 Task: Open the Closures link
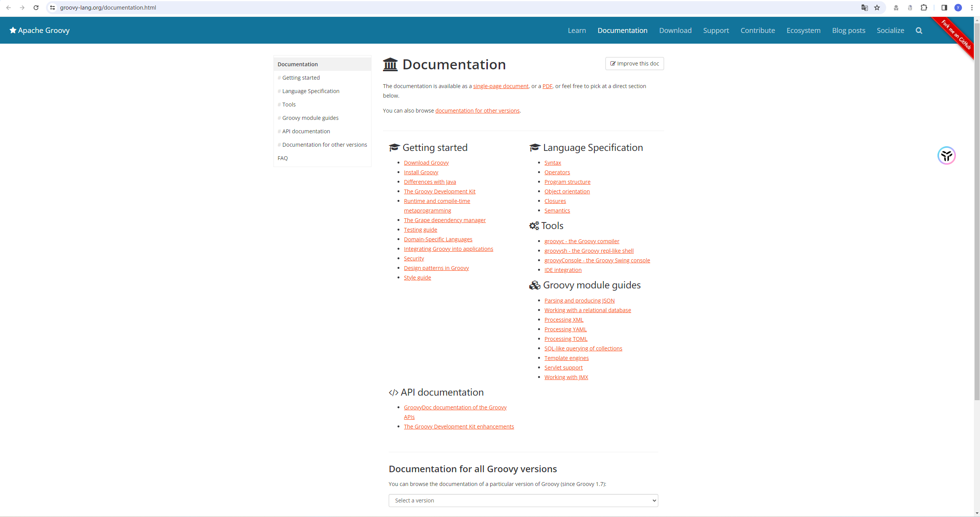[x=555, y=201]
